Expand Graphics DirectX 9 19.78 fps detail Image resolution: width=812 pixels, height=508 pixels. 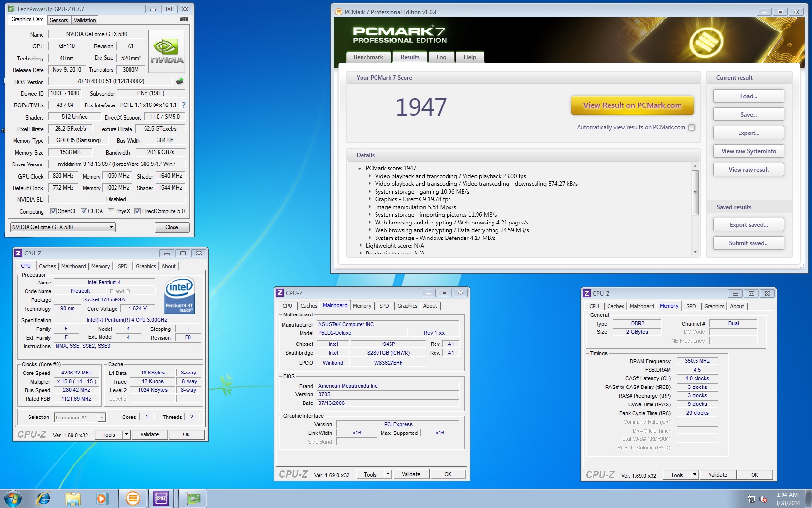(x=370, y=199)
